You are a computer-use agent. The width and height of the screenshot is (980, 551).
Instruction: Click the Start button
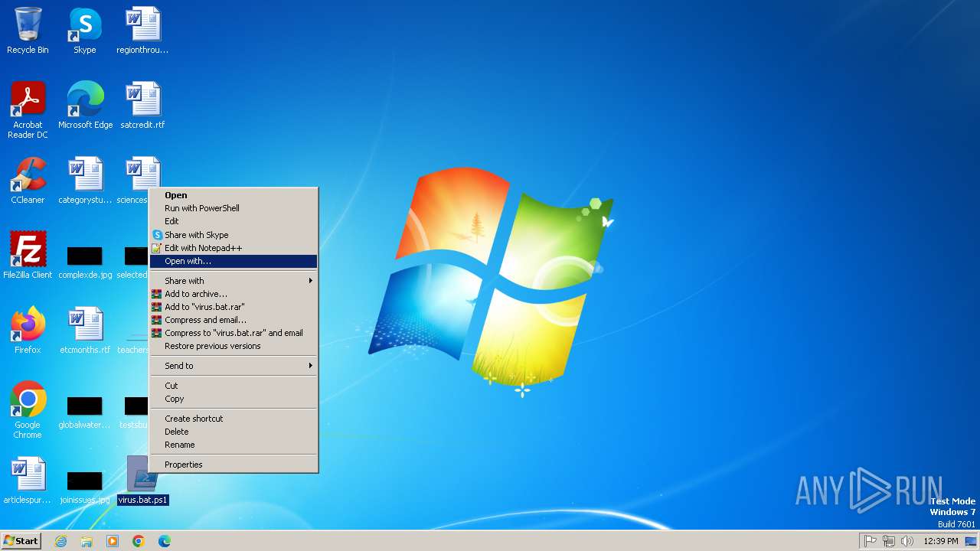[x=21, y=540]
